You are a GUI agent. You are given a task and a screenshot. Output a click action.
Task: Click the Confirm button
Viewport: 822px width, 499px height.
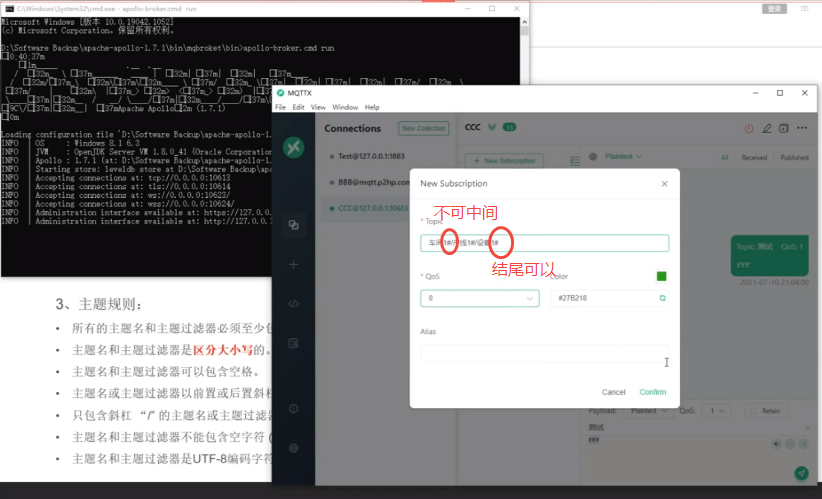[653, 392]
